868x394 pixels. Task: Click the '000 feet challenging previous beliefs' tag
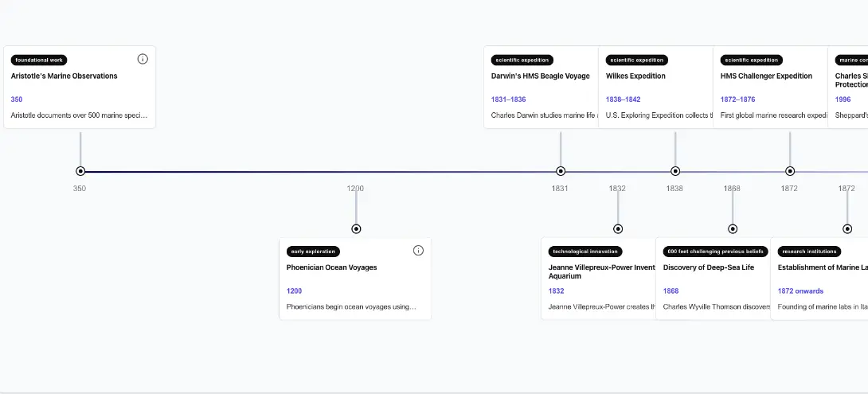pyautogui.click(x=715, y=252)
